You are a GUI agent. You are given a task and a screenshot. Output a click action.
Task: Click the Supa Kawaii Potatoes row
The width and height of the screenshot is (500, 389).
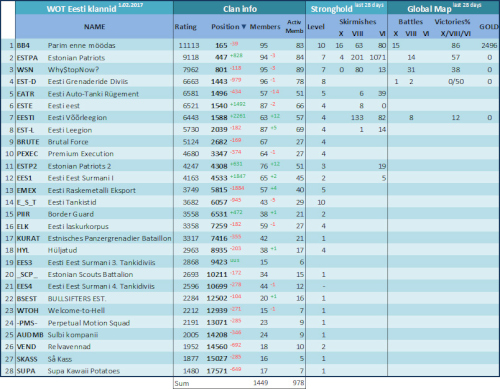coord(250,371)
